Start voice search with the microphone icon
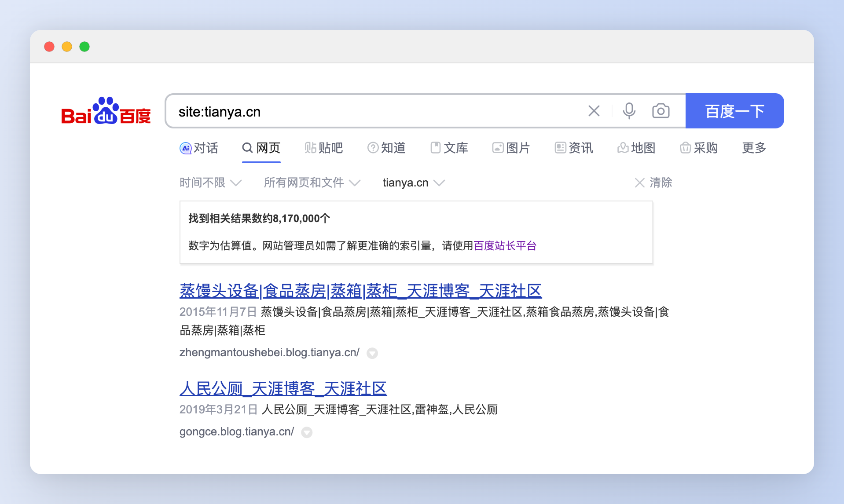Screen dimensions: 844x504 click(x=629, y=111)
